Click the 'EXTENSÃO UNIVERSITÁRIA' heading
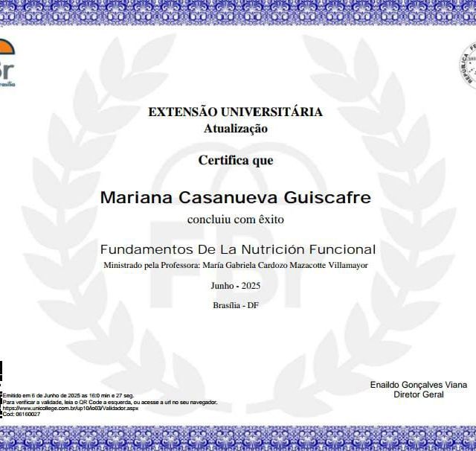476x451 pixels. (x=235, y=112)
